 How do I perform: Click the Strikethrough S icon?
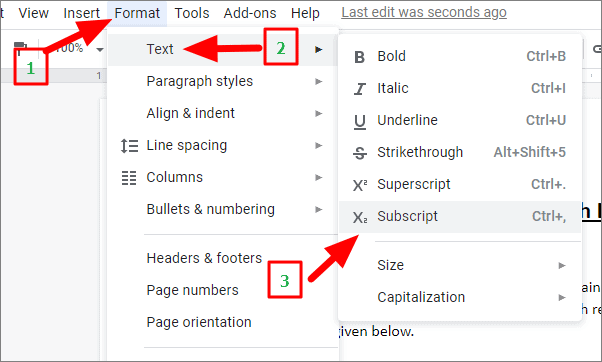click(359, 153)
